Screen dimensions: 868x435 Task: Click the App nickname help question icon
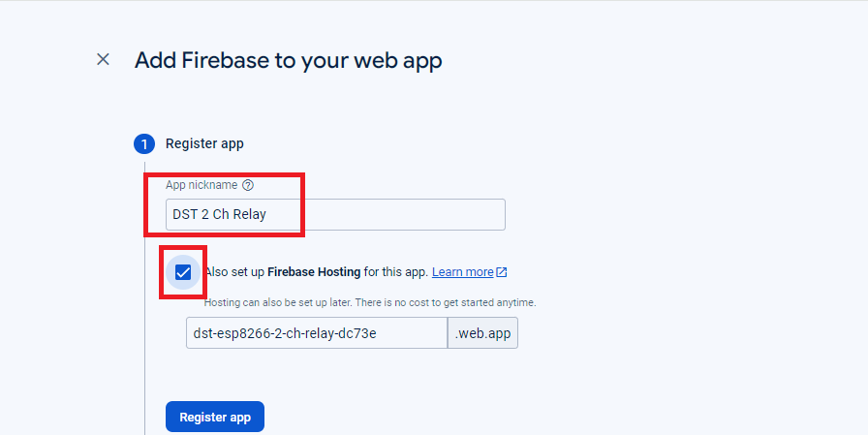click(248, 185)
